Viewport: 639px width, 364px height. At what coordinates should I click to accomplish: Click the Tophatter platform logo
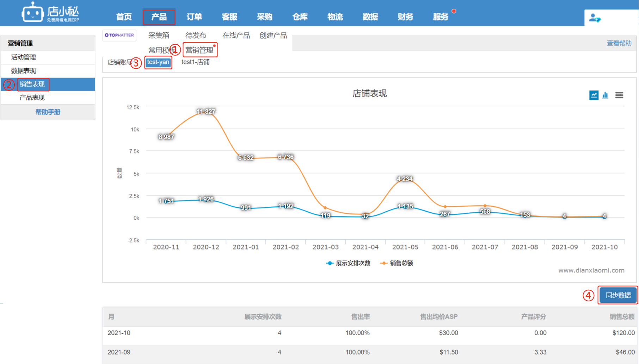click(119, 35)
